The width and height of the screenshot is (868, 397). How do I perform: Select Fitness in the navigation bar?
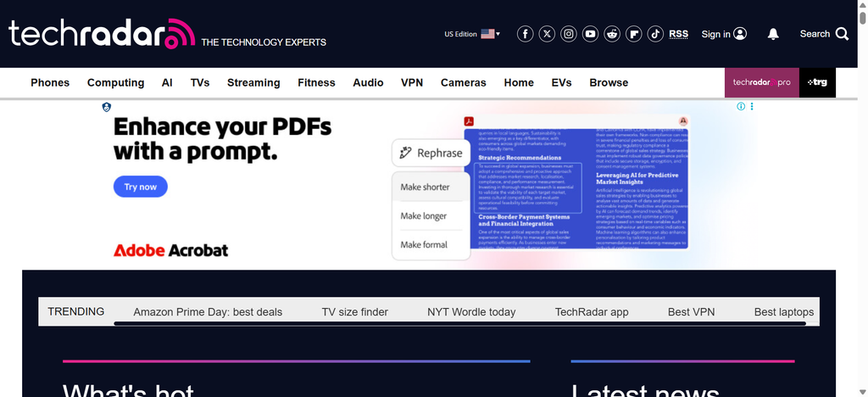(317, 82)
